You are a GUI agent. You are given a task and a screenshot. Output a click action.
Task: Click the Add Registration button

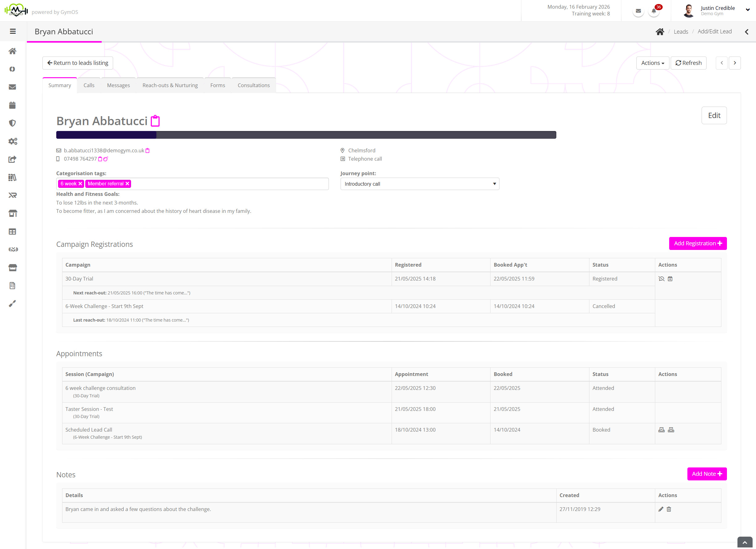698,243
